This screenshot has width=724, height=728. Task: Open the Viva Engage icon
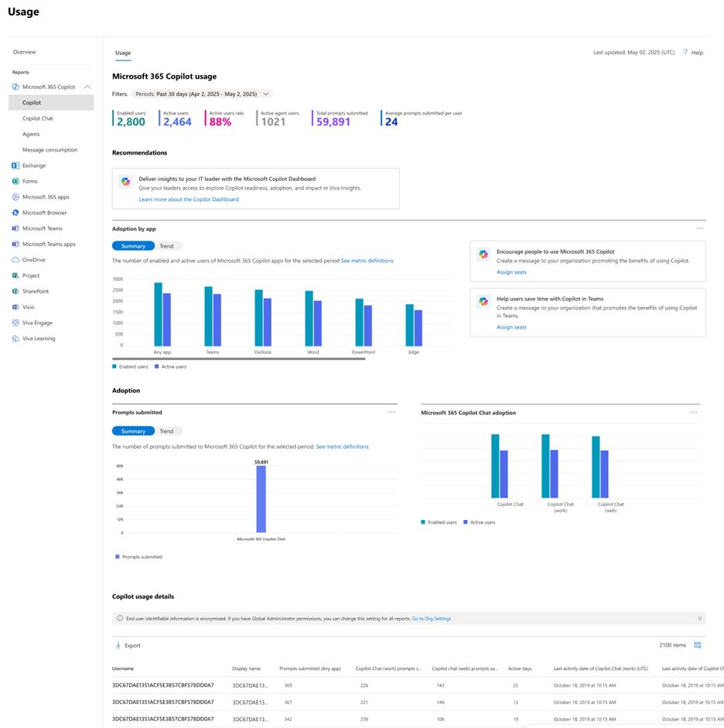(15, 323)
